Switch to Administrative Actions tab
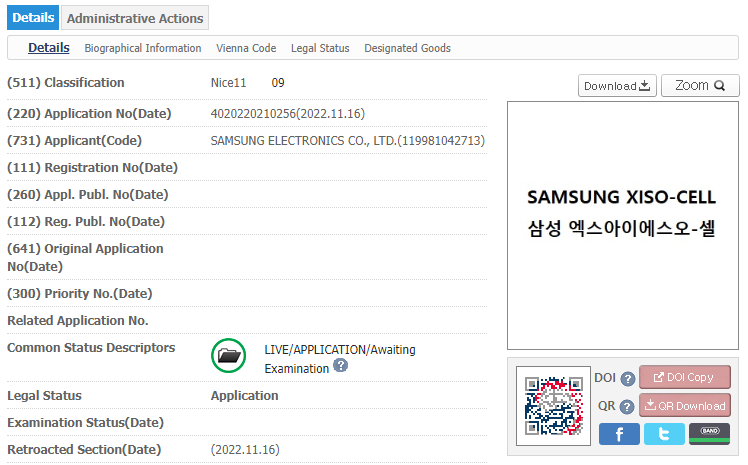This screenshot has height=465, width=748. pyautogui.click(x=135, y=18)
